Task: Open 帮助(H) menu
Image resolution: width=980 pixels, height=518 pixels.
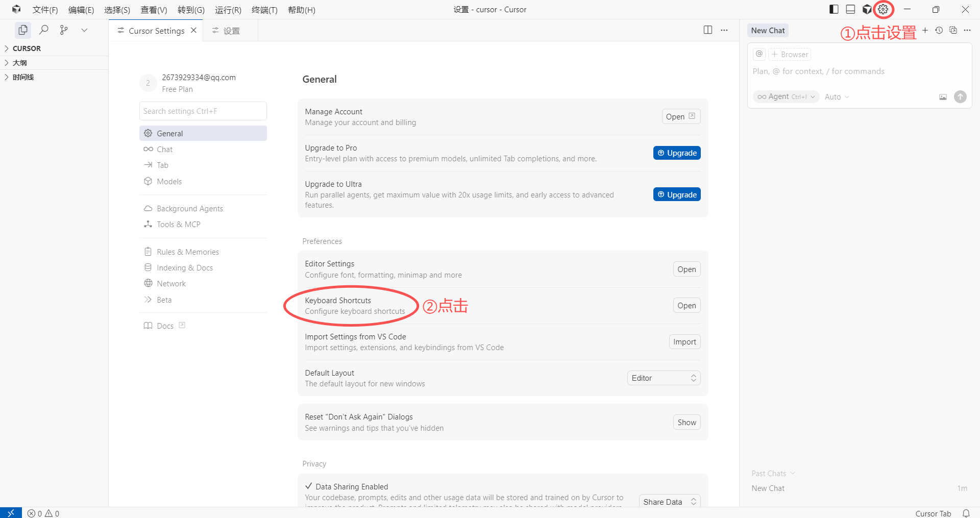Action: coord(302,10)
